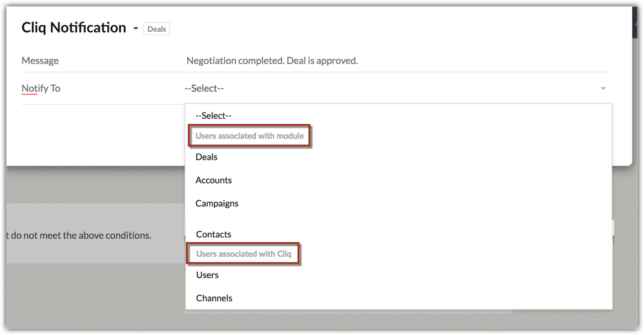Click the Notify To dropdown arrow
The height and width of the screenshot is (335, 644).
pos(603,88)
